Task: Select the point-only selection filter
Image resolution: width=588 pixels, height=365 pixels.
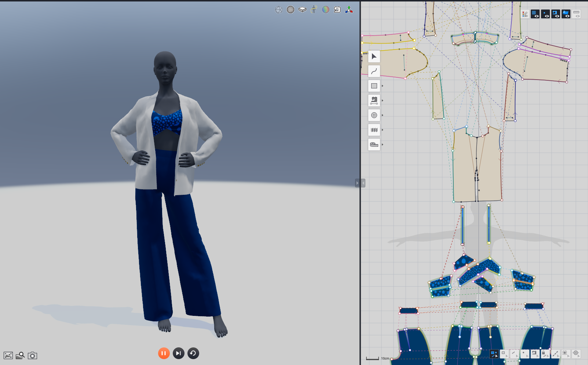Action: point(525,354)
